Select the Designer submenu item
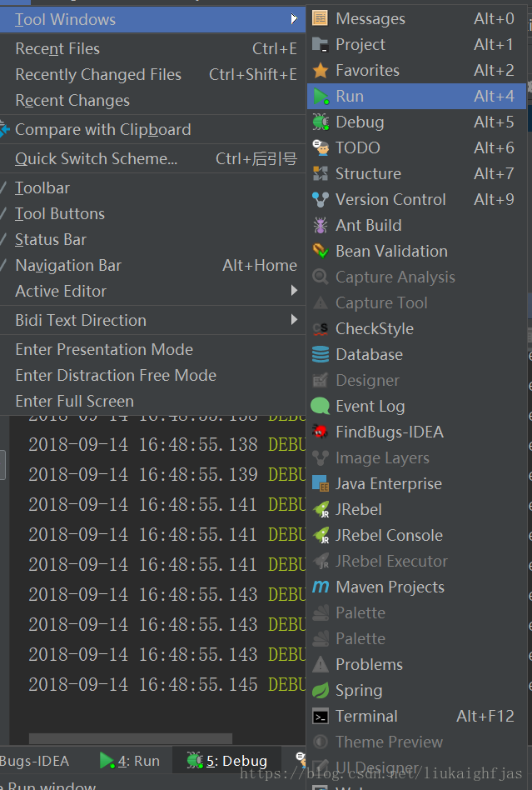The height and width of the screenshot is (790, 532). point(417,380)
